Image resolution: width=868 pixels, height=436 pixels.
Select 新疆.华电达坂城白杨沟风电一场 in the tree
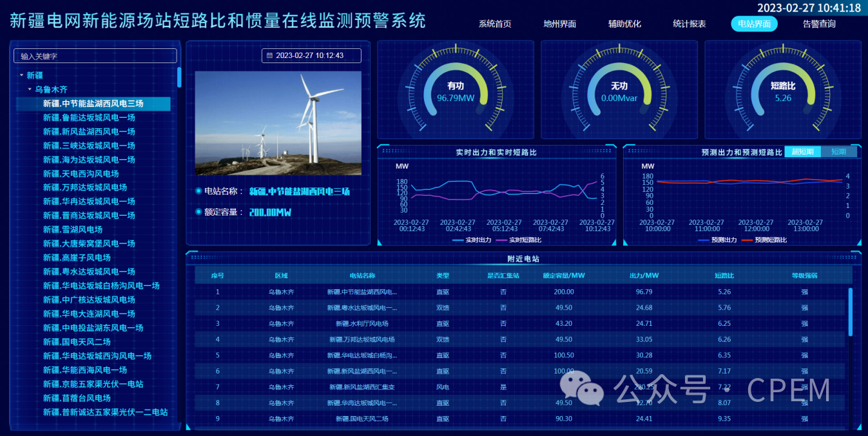pos(101,286)
